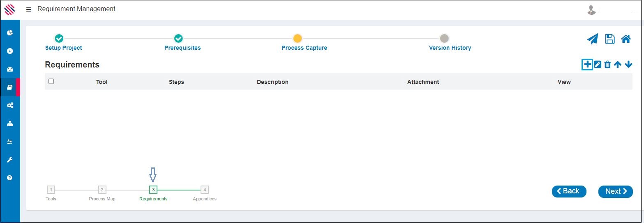Image resolution: width=644 pixels, height=223 pixels.
Task: Click the paper plane submit icon
Action: pos(592,39)
